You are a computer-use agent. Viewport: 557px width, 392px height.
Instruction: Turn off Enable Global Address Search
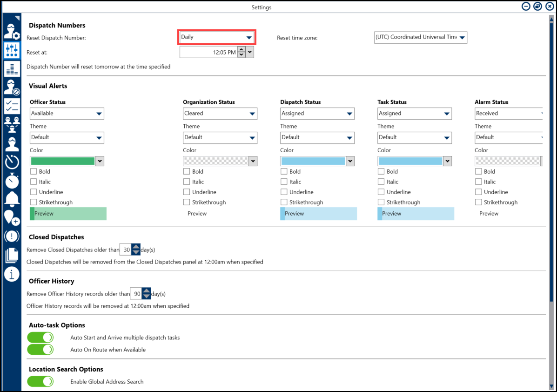coord(40,381)
